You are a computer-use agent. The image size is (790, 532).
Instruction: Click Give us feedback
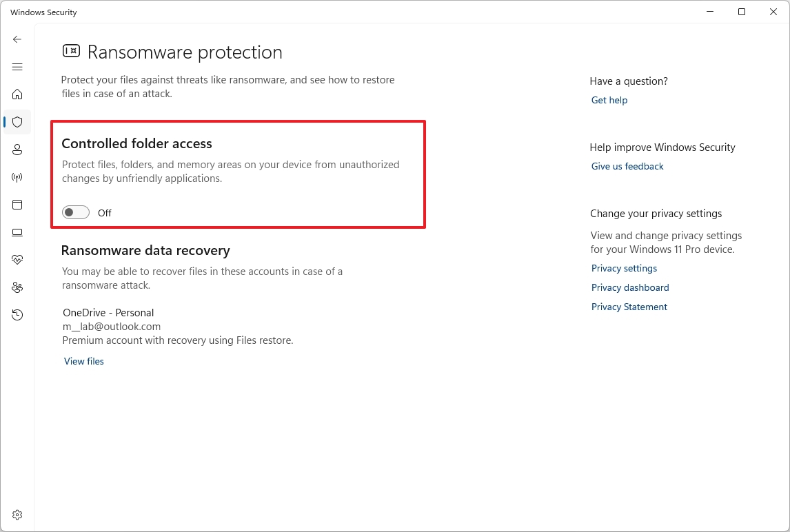tap(627, 166)
